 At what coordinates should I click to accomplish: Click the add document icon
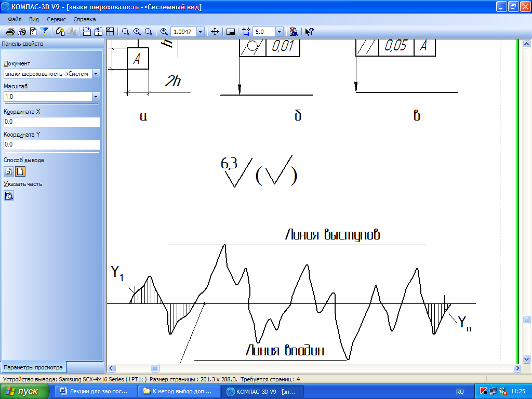point(60,32)
